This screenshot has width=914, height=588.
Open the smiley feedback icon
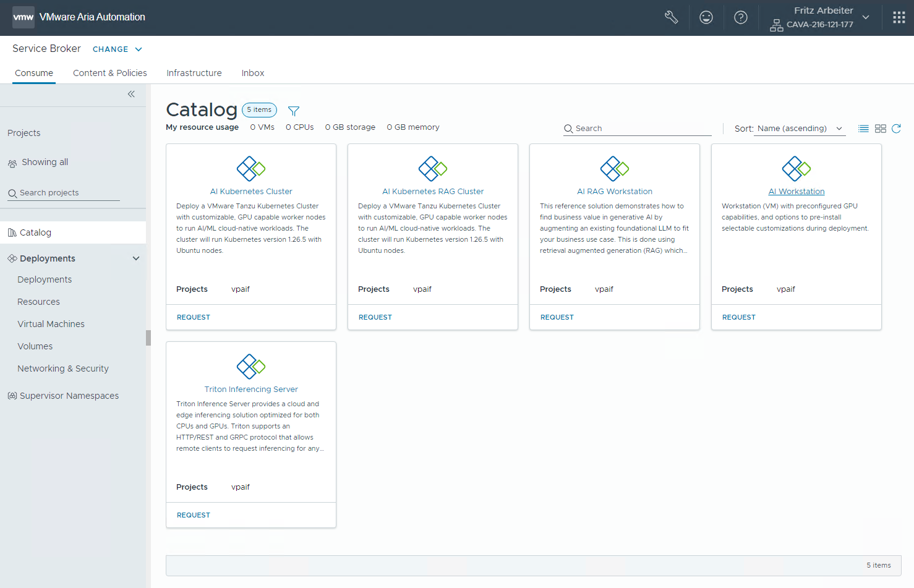(x=706, y=17)
